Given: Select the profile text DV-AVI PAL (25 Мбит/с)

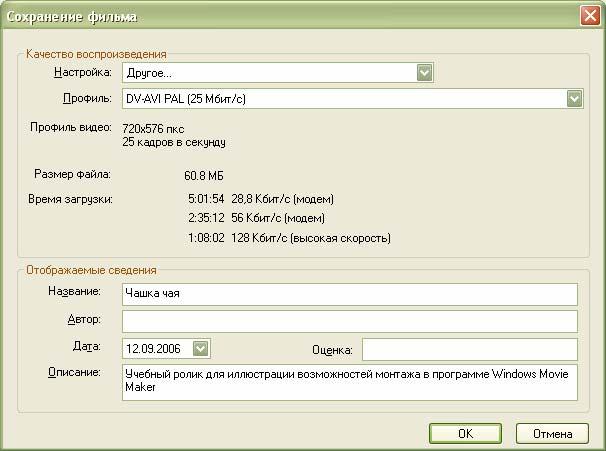Looking at the screenshot, I should (x=186, y=99).
